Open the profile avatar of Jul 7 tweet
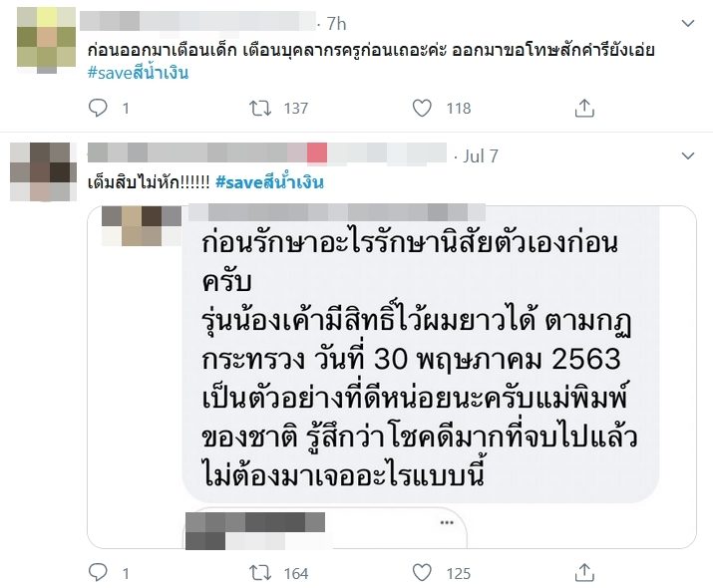Image resolution: width=713 pixels, height=588 pixels. (x=43, y=171)
